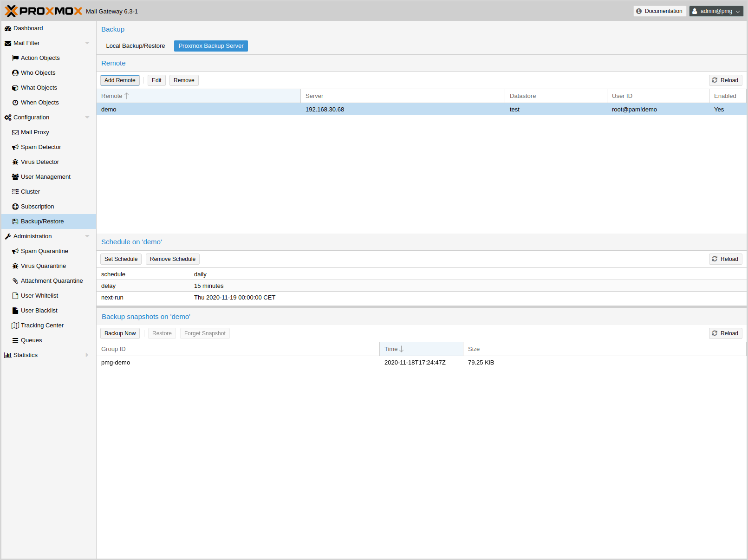Click the Tracking Center map icon
Screen dimensions: 748x560
click(x=15, y=326)
